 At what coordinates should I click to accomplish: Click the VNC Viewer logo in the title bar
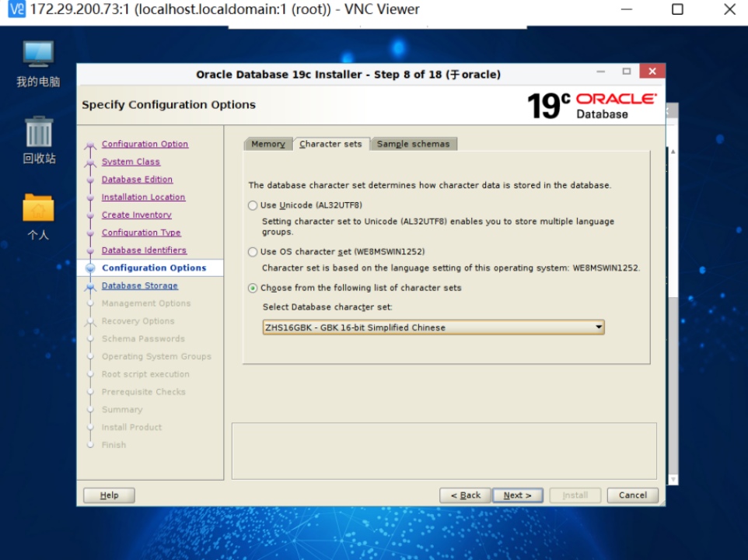(x=11, y=9)
